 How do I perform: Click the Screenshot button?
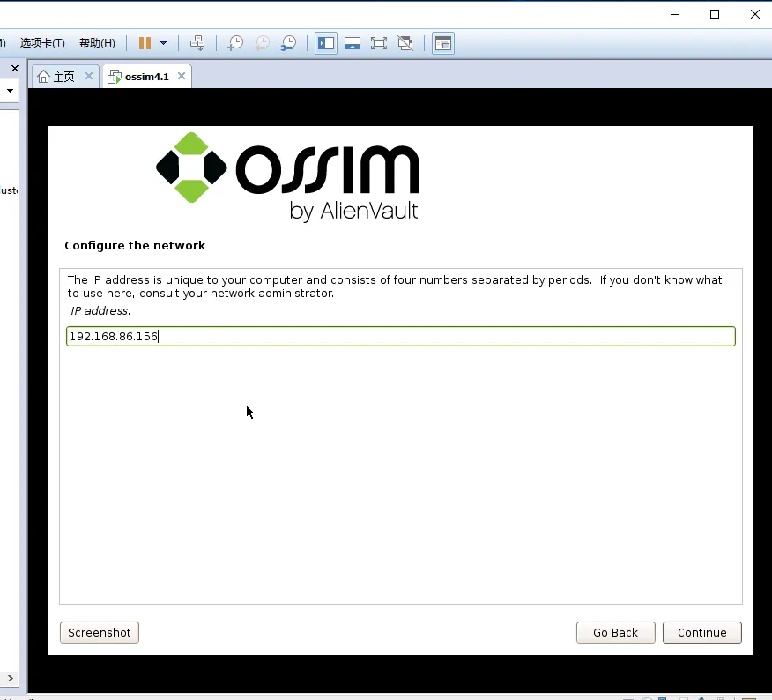100,632
